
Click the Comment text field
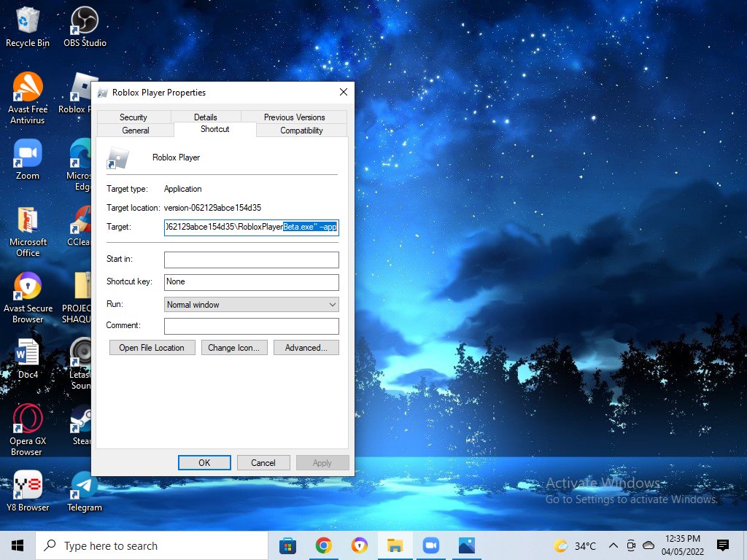point(252,326)
